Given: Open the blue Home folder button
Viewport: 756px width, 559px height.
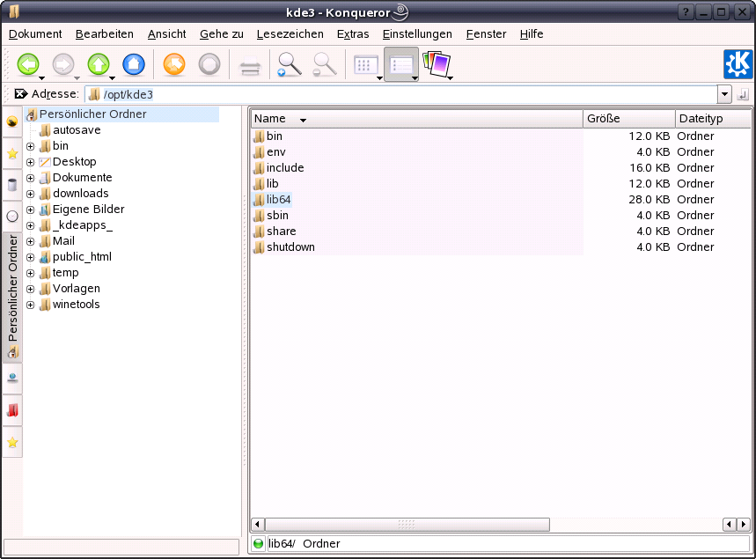Looking at the screenshot, I should click(134, 64).
